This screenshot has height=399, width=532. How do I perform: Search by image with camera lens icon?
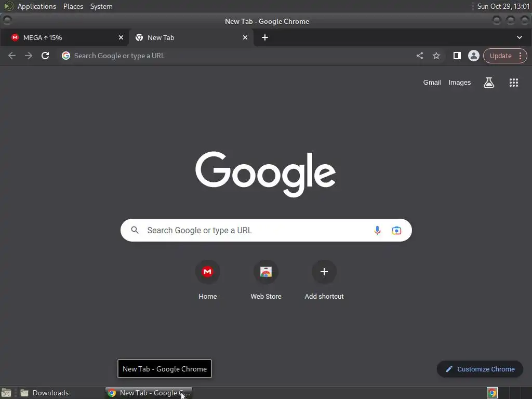click(x=396, y=230)
